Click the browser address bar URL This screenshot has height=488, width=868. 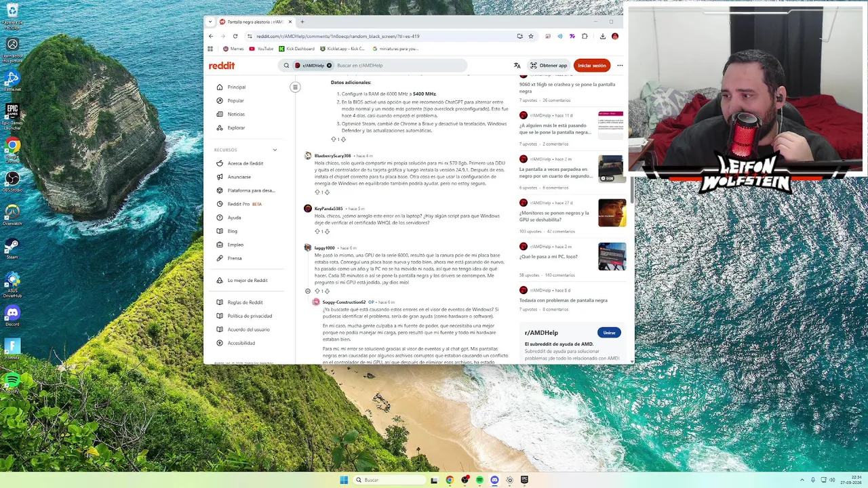(338, 36)
